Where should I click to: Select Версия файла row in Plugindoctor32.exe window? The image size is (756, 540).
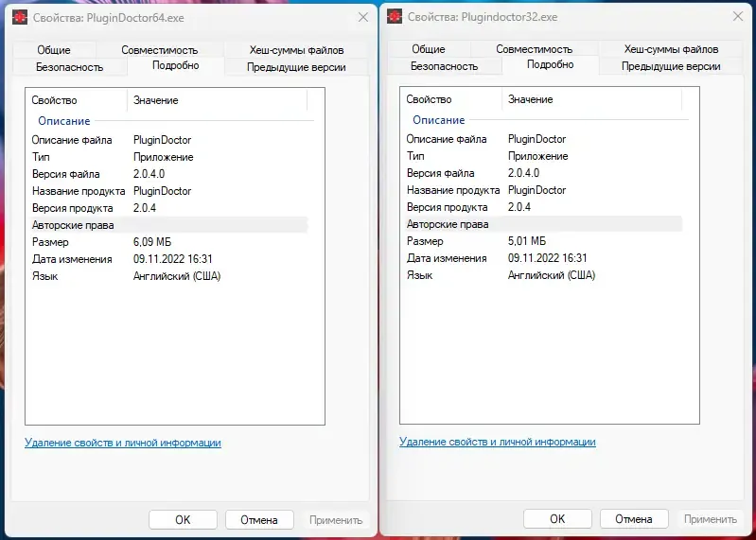(541, 173)
